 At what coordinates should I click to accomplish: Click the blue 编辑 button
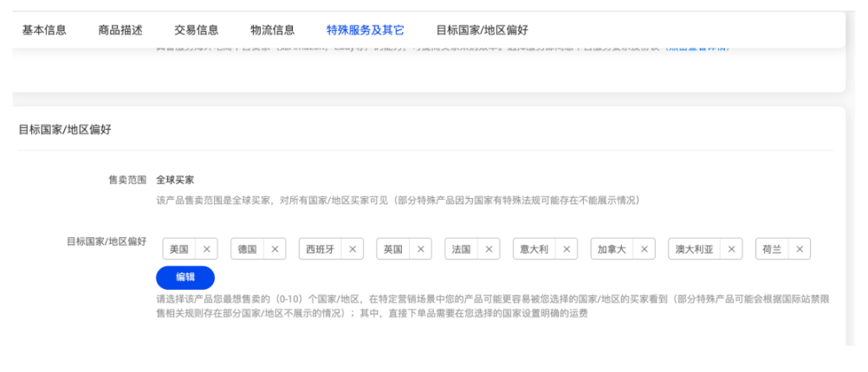click(185, 278)
